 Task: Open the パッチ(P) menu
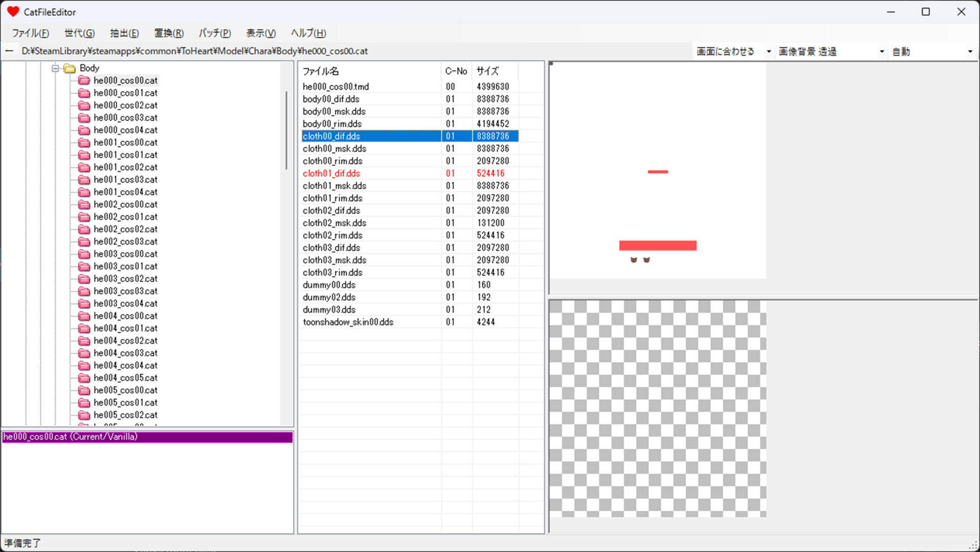[x=215, y=33]
